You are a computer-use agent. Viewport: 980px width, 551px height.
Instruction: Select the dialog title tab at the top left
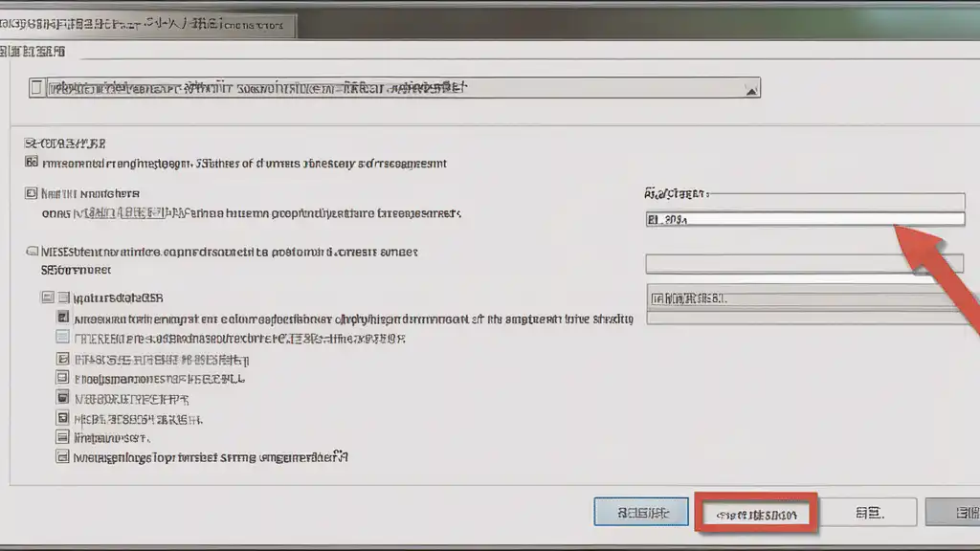coord(147,25)
